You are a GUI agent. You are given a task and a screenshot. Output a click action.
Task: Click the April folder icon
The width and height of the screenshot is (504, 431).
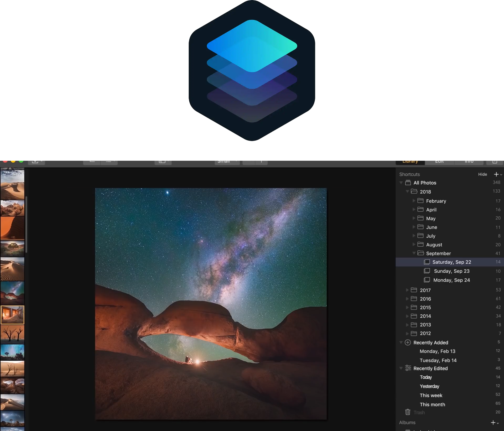(x=420, y=209)
